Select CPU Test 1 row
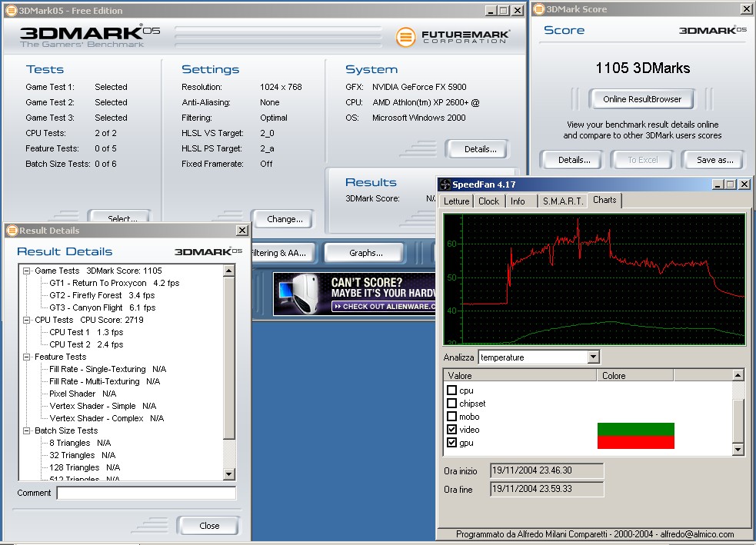This screenshot has height=545, width=756. [x=86, y=332]
